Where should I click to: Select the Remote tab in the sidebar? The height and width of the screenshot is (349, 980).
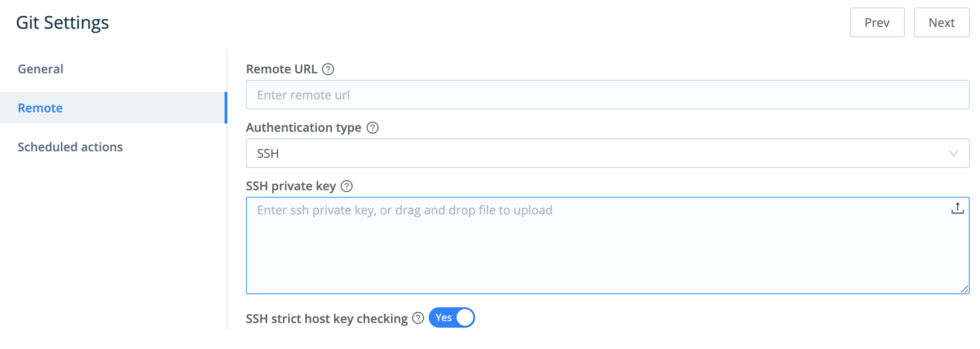click(40, 108)
